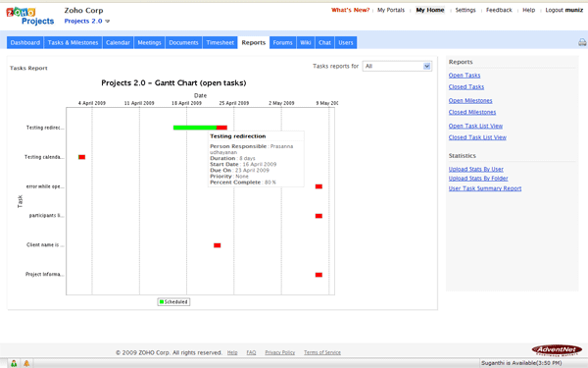588x368 pixels.
Task: Switch to Tasks & Milestones tab
Action: click(73, 42)
